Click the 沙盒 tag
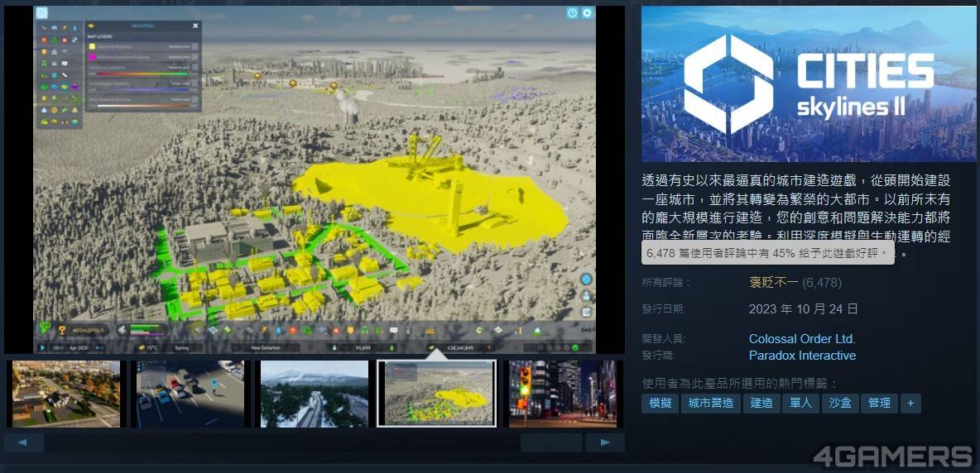This screenshot has height=473, width=980. tap(840, 403)
